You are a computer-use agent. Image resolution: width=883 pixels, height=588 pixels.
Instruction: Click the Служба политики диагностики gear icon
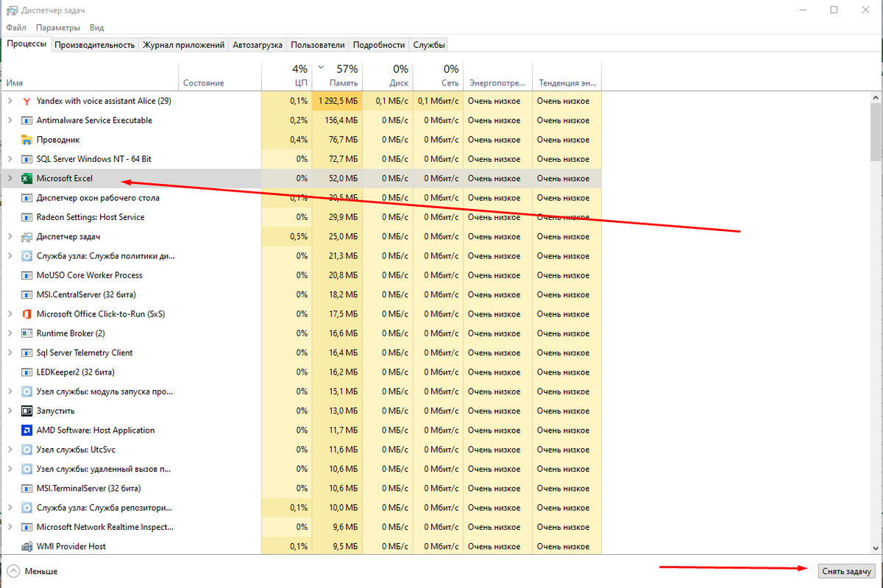coord(26,256)
